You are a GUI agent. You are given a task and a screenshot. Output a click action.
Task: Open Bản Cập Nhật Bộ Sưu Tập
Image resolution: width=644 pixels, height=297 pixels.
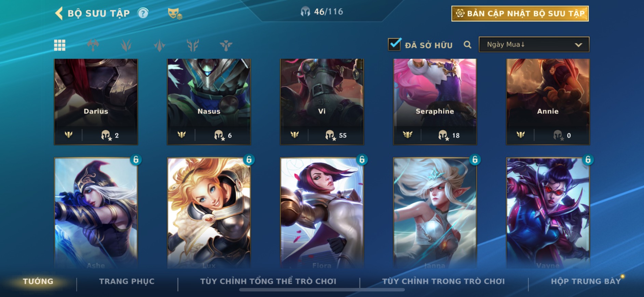pos(520,14)
